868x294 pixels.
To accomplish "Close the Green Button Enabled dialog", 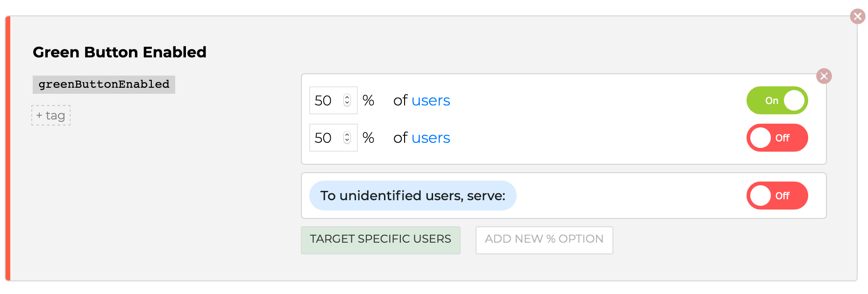I will click(x=858, y=16).
